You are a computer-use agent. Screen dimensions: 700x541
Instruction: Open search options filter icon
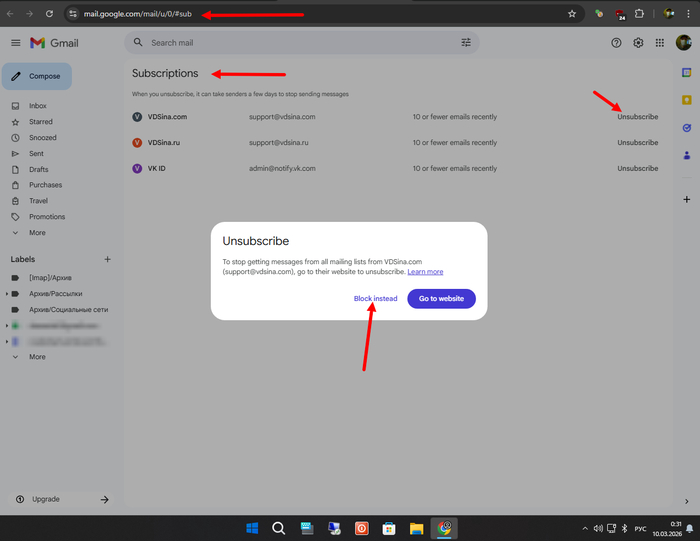tap(466, 43)
